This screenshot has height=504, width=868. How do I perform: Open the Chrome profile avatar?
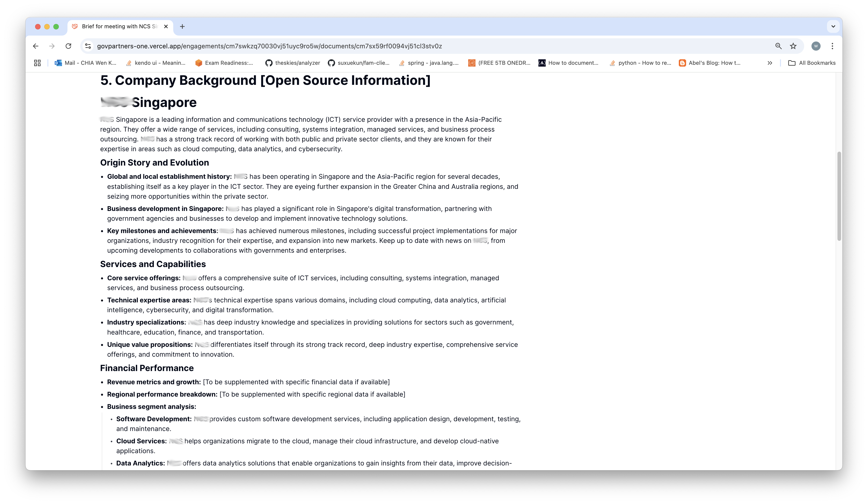(816, 46)
